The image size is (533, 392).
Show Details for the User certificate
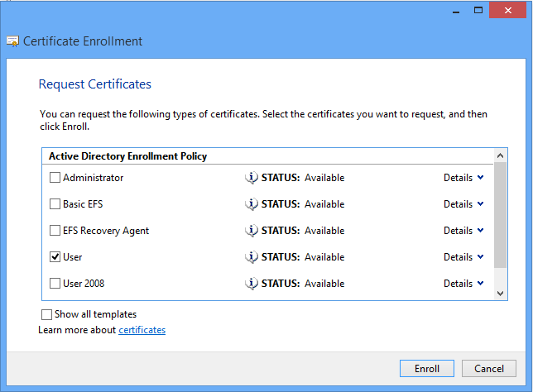(x=463, y=257)
